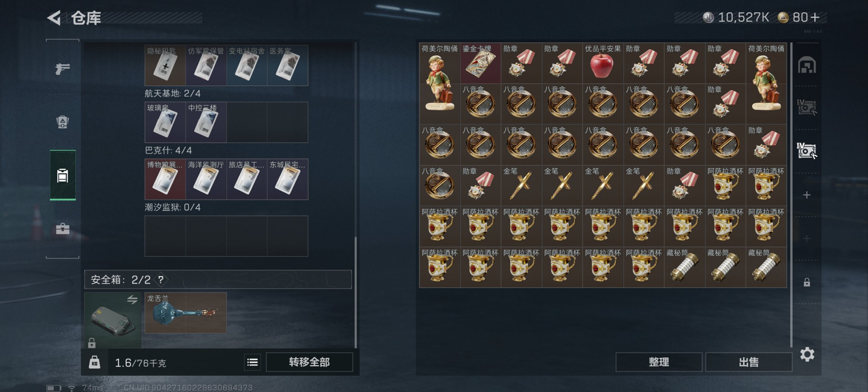Click the 出售 sell button
868x392 pixels.
click(x=748, y=362)
